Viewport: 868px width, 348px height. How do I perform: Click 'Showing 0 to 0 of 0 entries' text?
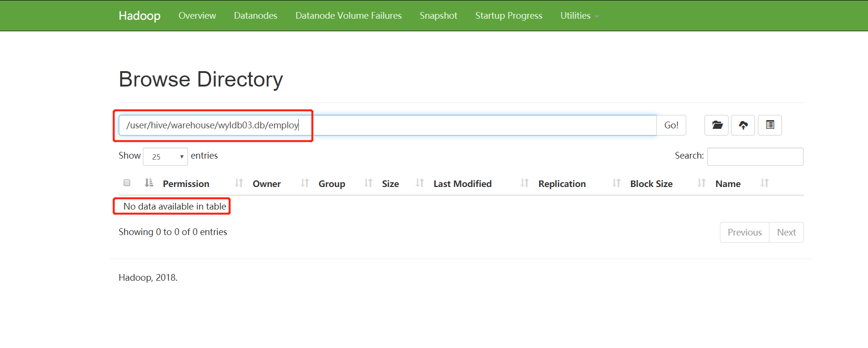point(173,232)
